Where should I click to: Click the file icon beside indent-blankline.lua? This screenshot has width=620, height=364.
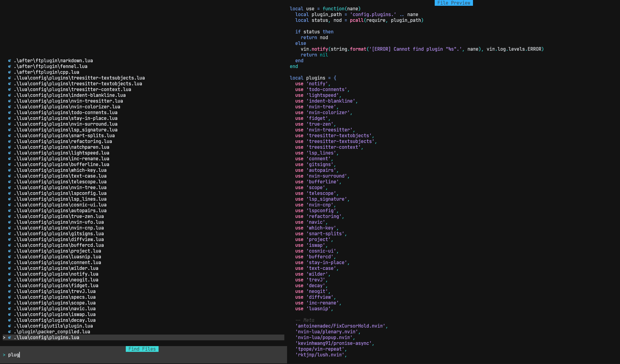pos(10,95)
